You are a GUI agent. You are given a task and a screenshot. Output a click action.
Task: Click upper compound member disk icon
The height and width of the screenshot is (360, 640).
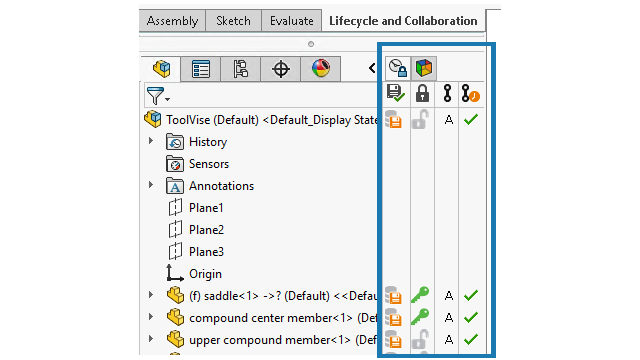[x=394, y=339]
